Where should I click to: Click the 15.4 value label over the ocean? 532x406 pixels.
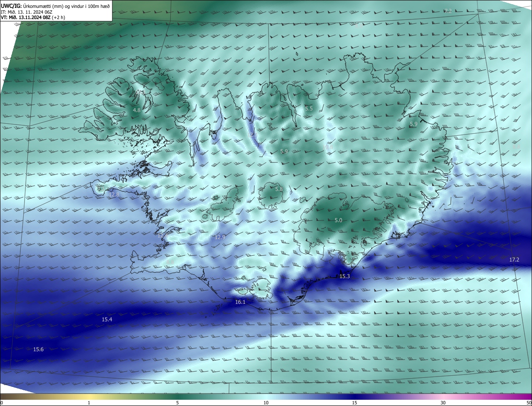(107, 320)
